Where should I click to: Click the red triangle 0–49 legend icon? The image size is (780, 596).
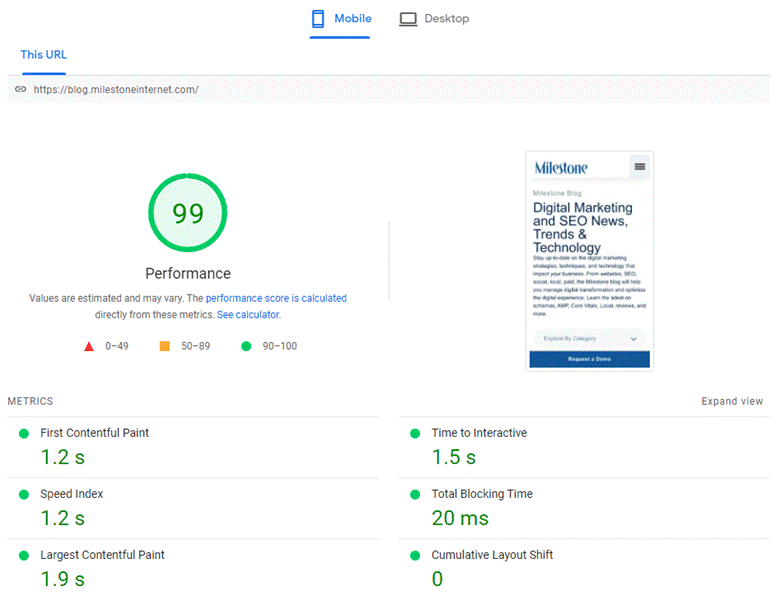[89, 346]
